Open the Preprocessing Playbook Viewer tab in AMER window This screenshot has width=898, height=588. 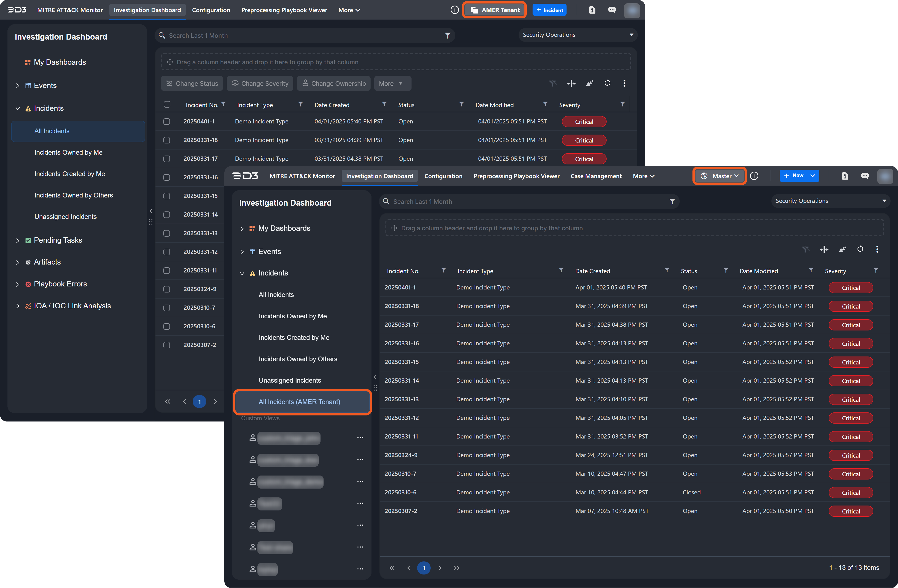pos(284,10)
